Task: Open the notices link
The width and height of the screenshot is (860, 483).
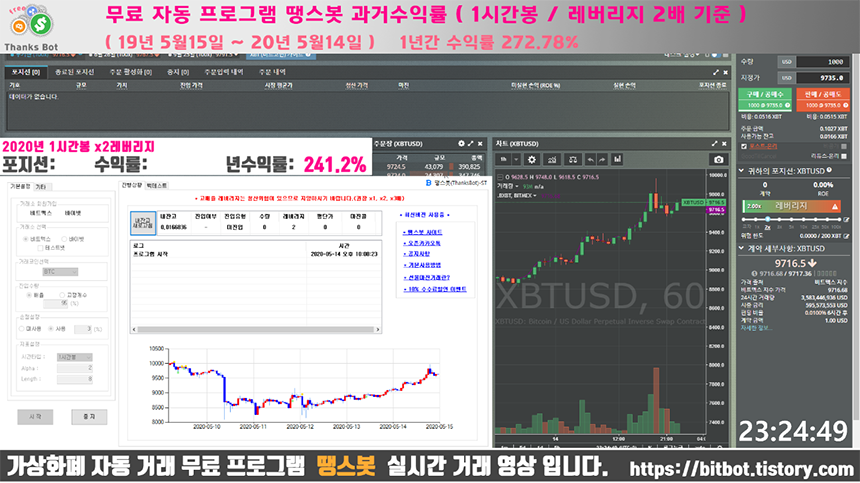Action: pos(417,254)
